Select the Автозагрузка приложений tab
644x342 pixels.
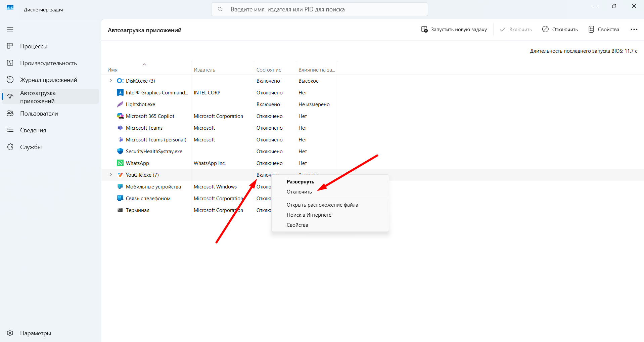point(50,96)
